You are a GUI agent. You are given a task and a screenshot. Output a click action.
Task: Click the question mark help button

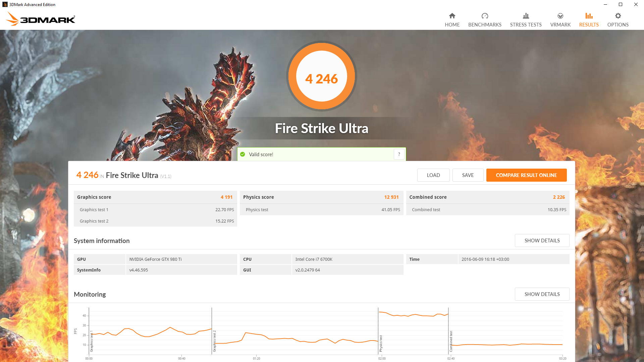pyautogui.click(x=399, y=154)
